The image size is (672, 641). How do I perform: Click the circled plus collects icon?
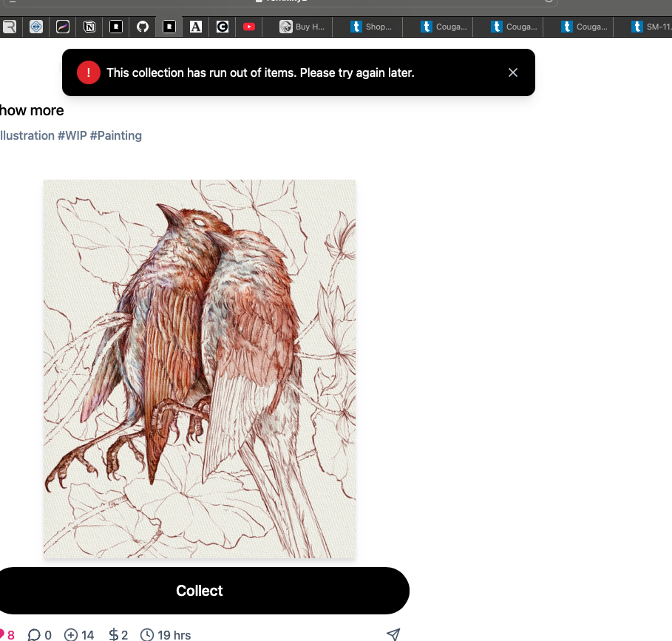[x=71, y=634]
